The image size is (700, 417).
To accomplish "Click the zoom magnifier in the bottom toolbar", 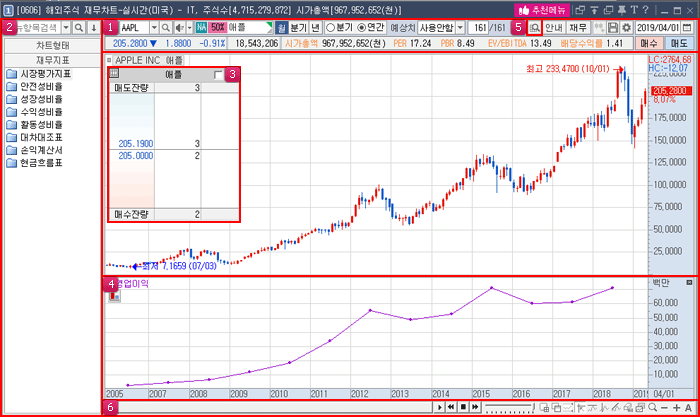I will coord(653,407).
